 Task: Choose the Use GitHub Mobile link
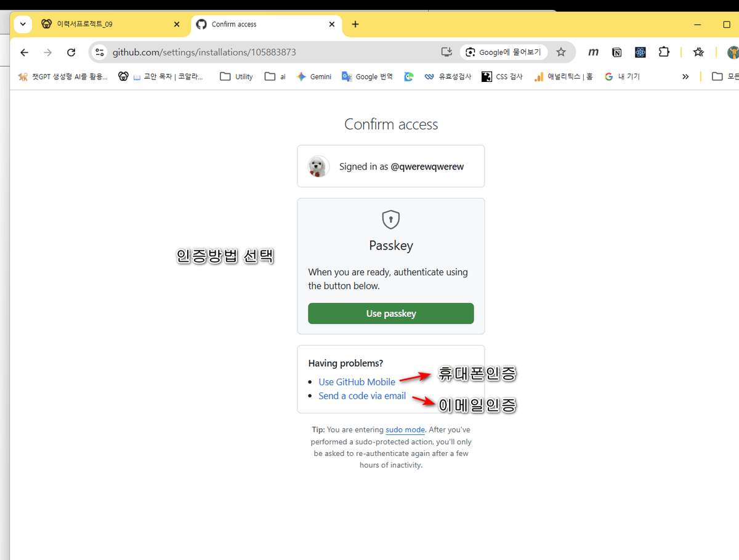[357, 382]
